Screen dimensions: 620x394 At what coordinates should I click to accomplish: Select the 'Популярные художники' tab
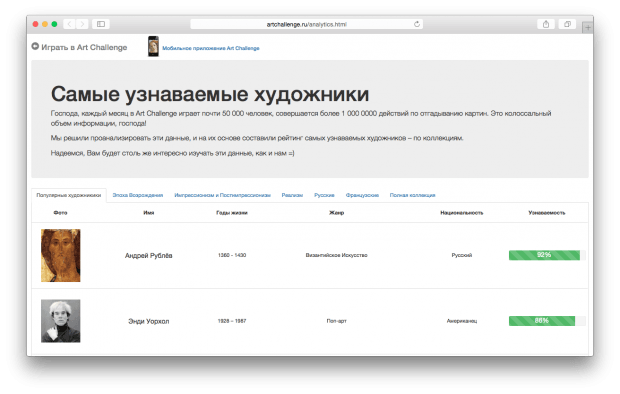[69, 195]
